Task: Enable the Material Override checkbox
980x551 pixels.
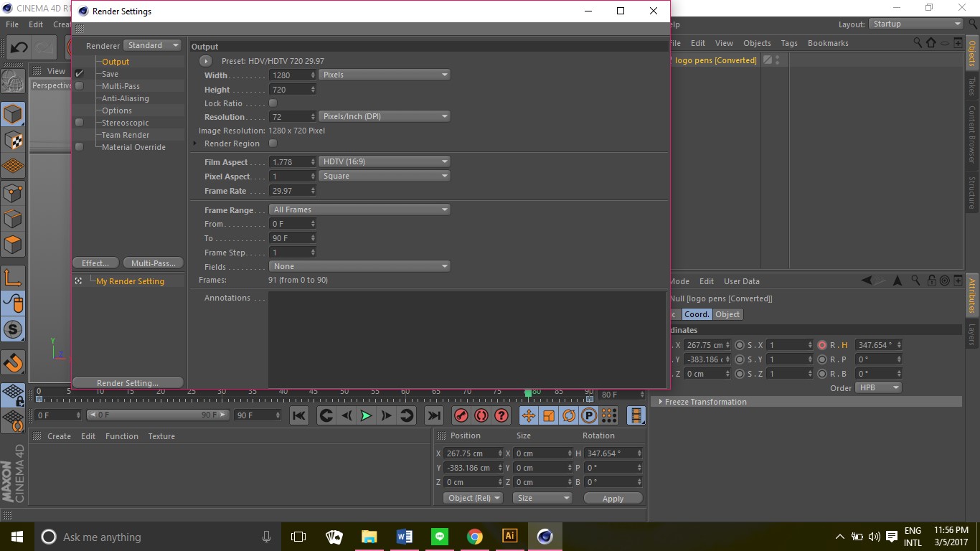Action: coord(80,147)
